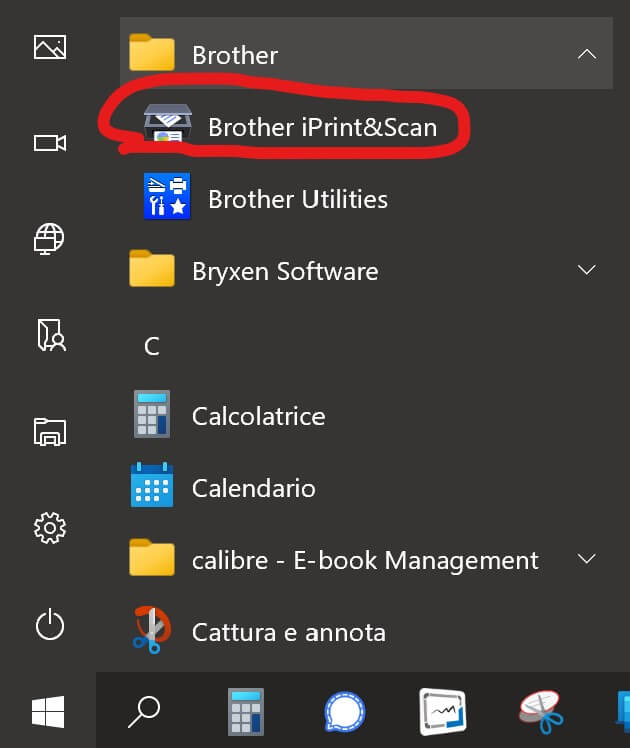Open the Calendario app

(253, 488)
